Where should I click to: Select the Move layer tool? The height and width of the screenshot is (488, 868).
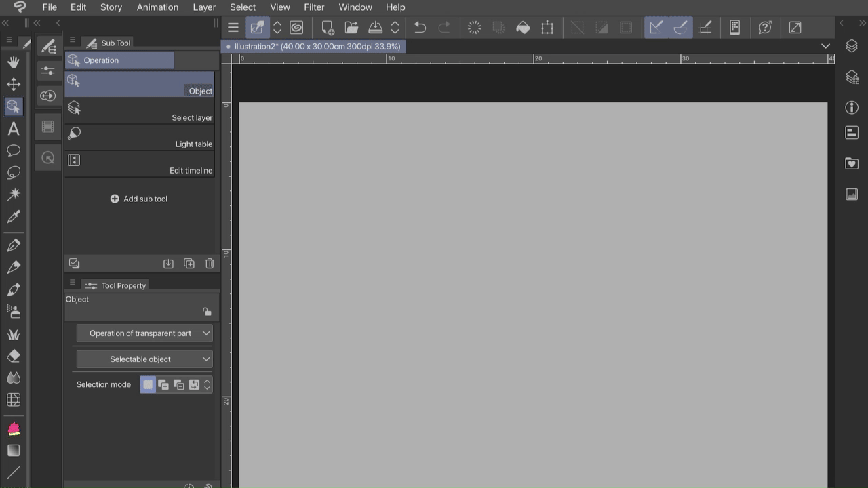tap(14, 84)
